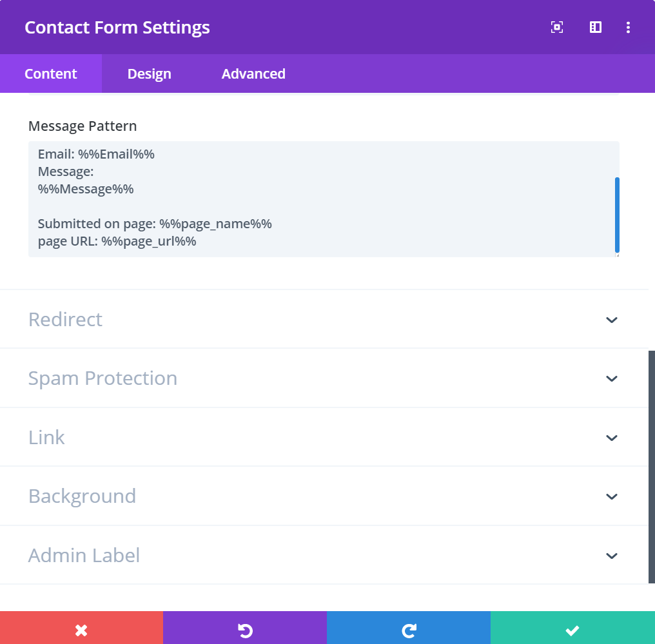Viewport: 655px width, 644px height.
Task: Expand the Admin Label chevron
Action: tap(612, 556)
